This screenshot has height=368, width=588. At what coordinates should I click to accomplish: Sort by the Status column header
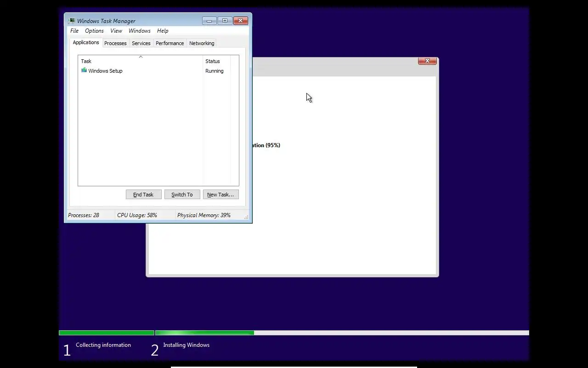(x=216, y=61)
